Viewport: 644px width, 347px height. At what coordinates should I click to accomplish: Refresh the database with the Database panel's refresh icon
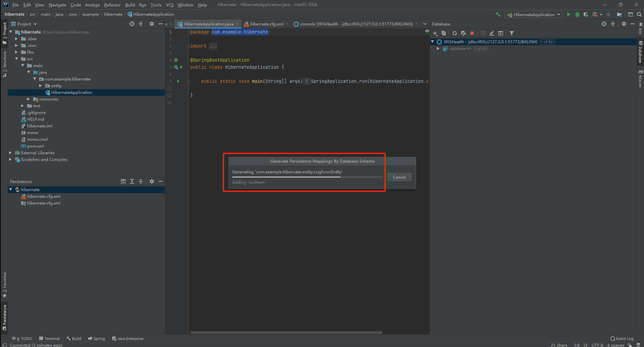(x=454, y=33)
